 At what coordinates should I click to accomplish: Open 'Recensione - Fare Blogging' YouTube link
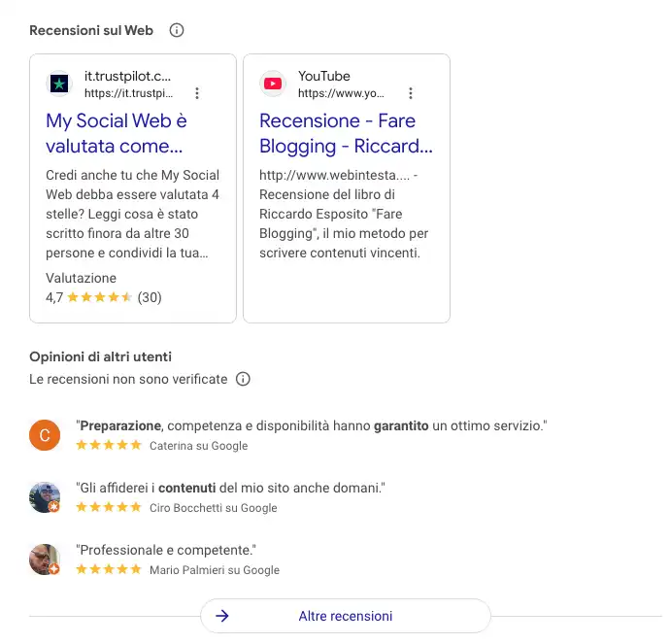[346, 133]
